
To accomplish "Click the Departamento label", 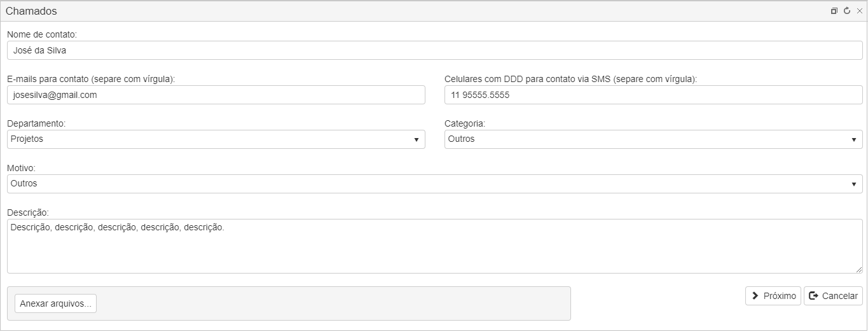I will tap(36, 123).
